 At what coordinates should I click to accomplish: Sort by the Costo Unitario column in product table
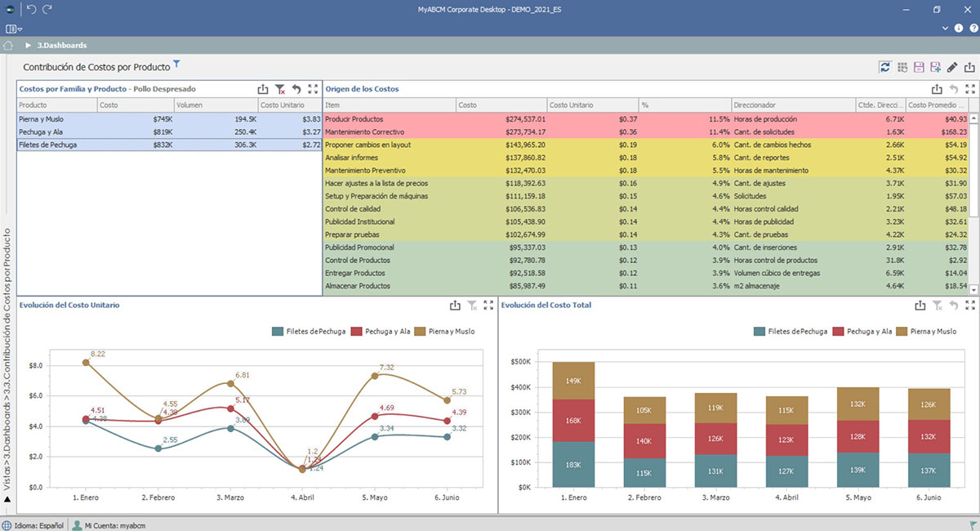(282, 105)
